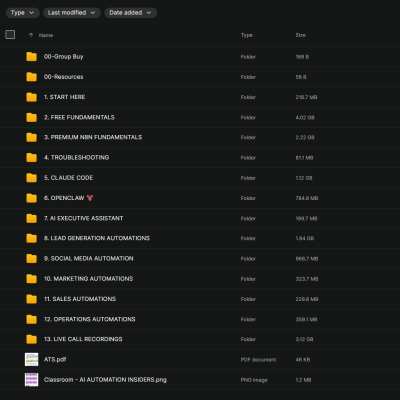Click the ATS.pdf file thumbnail
This screenshot has height=400, width=400.
point(31,360)
